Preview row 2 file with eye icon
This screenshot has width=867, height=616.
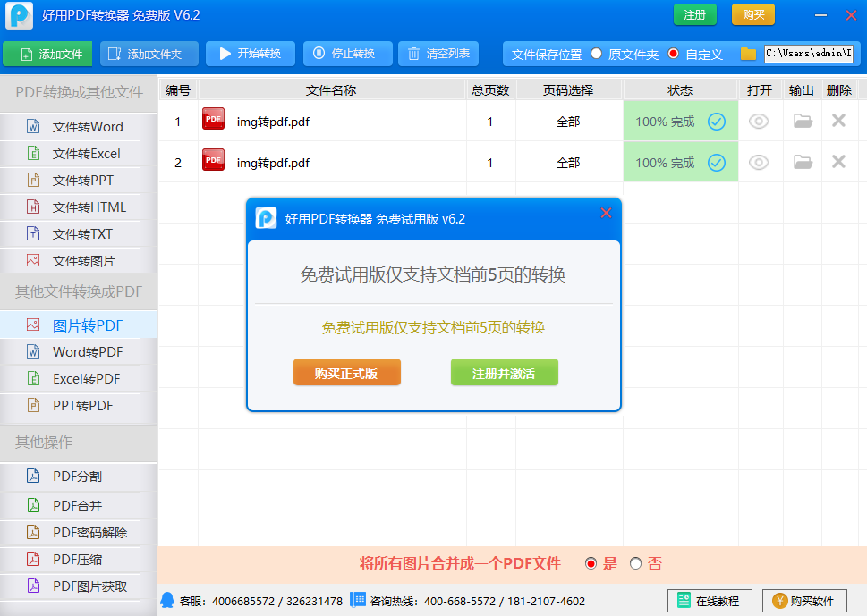coord(759,162)
